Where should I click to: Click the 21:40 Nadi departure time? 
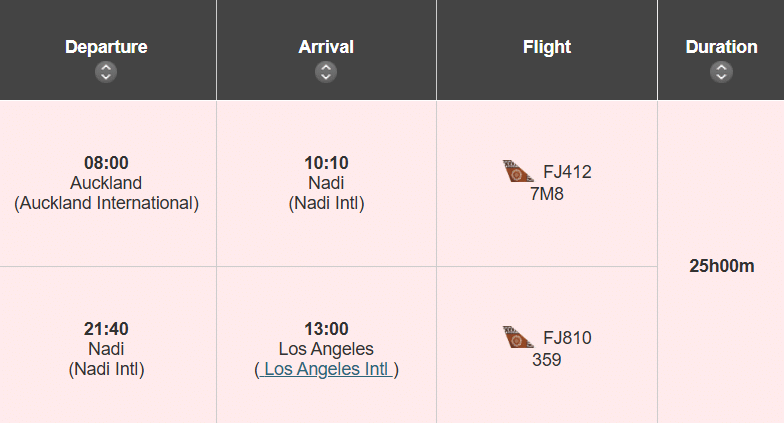click(x=106, y=329)
